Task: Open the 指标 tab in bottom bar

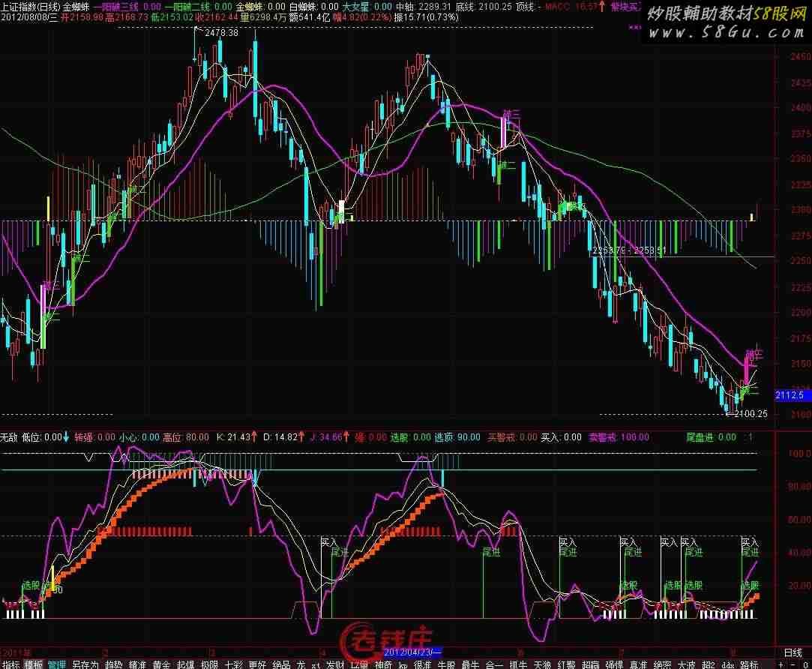Action: (11, 664)
